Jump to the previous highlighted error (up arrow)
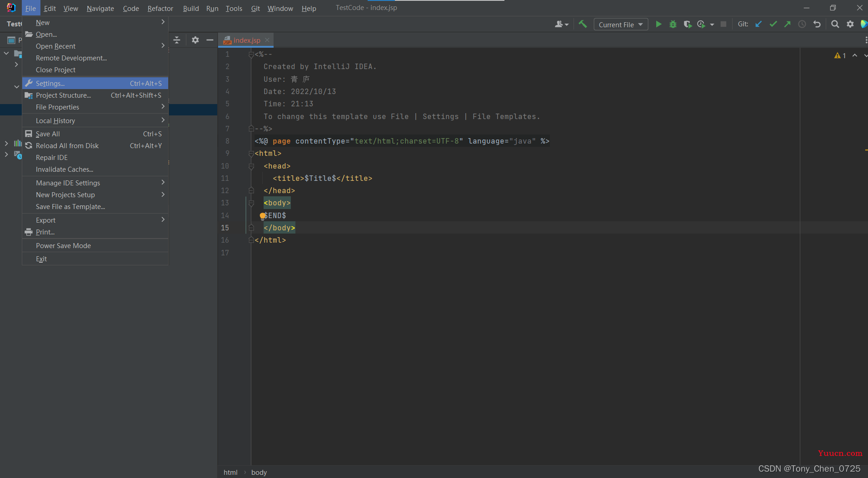Viewport: 868px width, 478px height. click(855, 55)
